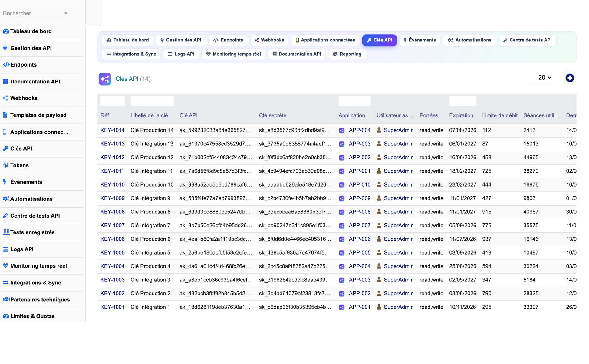Open the Centre de tests API tab

527,40
